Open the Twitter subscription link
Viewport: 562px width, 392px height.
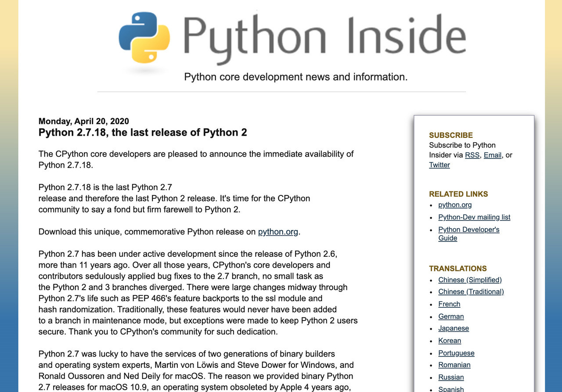tap(440, 165)
